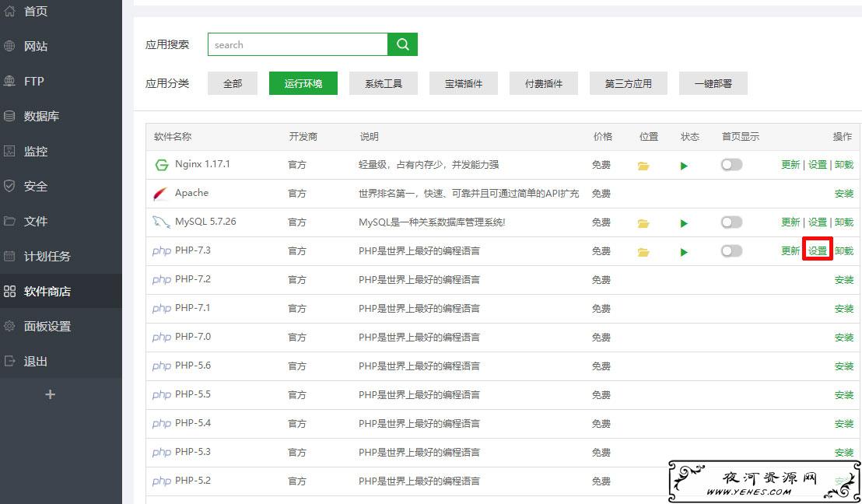Click the PHP-7.2 php logo icon
Image resolution: width=862 pixels, height=504 pixels.
pos(162,280)
